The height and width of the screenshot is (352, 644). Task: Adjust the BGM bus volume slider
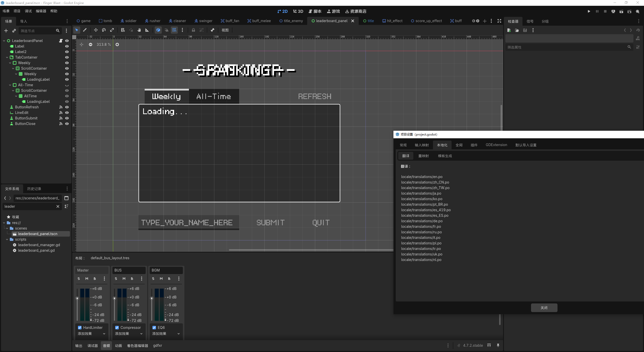tap(152, 298)
